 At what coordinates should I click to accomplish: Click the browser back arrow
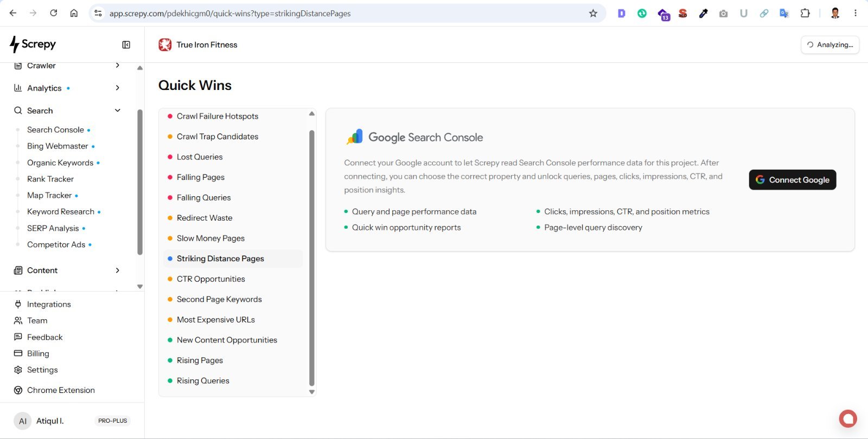pos(13,13)
